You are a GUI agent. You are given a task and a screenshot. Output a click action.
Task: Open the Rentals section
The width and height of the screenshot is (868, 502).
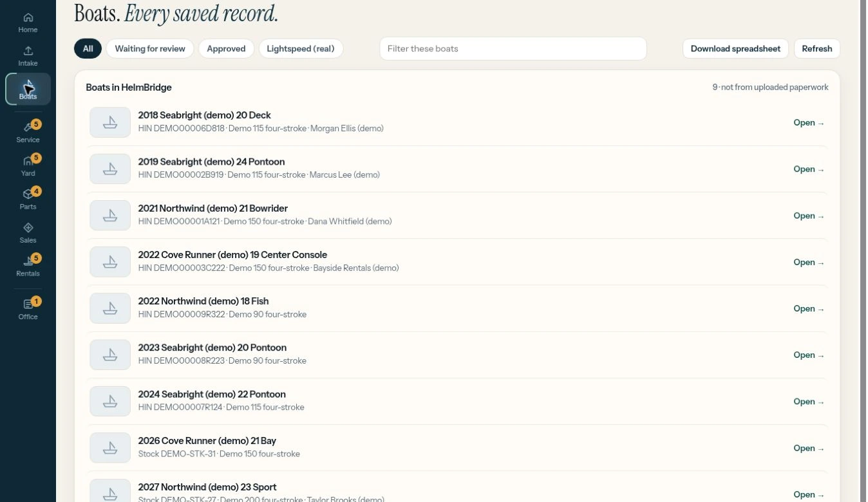28,266
